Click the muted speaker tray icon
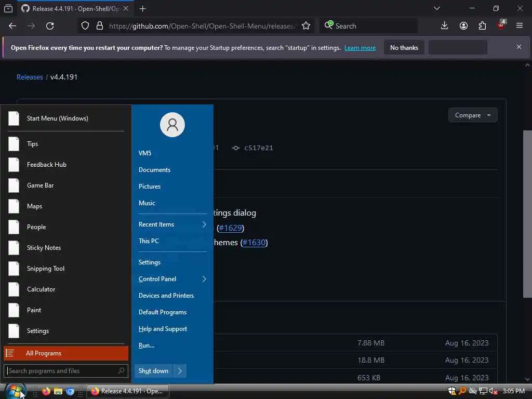 point(493,391)
